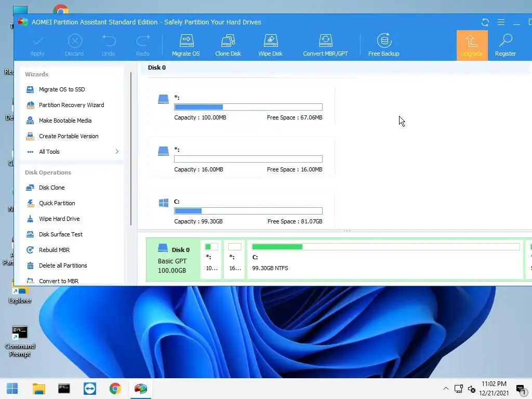532x399 pixels.
Task: Click the Discard toolbar icon
Action: [75, 41]
